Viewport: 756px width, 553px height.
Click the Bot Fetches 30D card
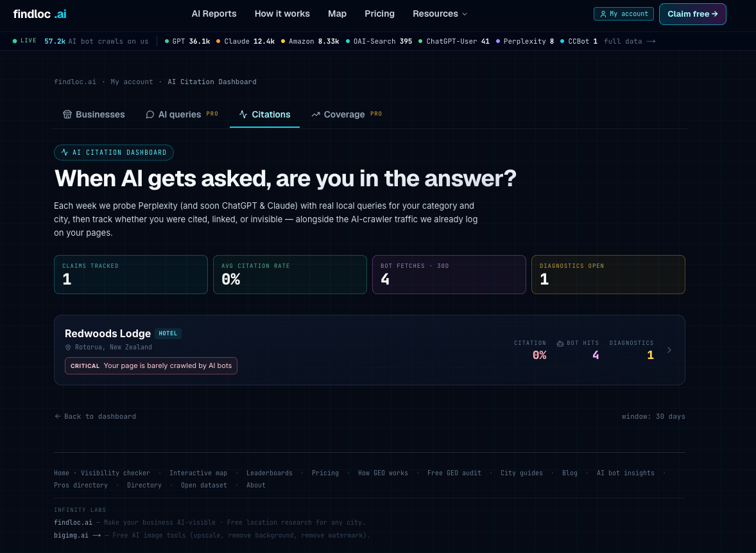click(449, 274)
